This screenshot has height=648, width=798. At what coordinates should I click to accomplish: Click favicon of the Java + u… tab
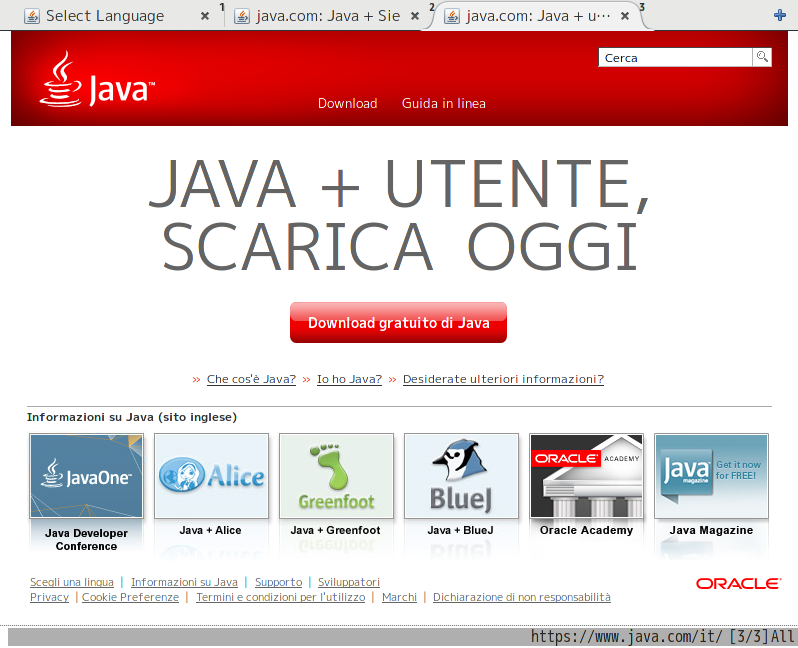pyautogui.click(x=452, y=16)
